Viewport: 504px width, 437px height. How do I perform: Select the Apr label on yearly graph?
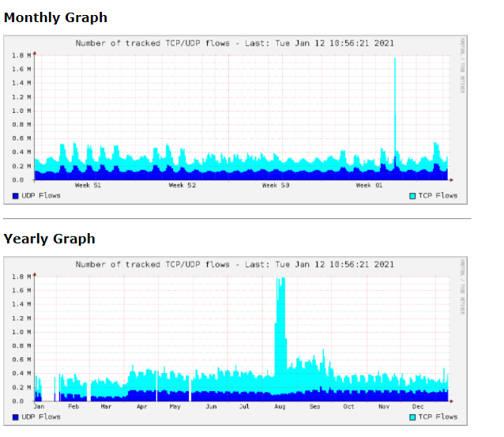pos(142,406)
